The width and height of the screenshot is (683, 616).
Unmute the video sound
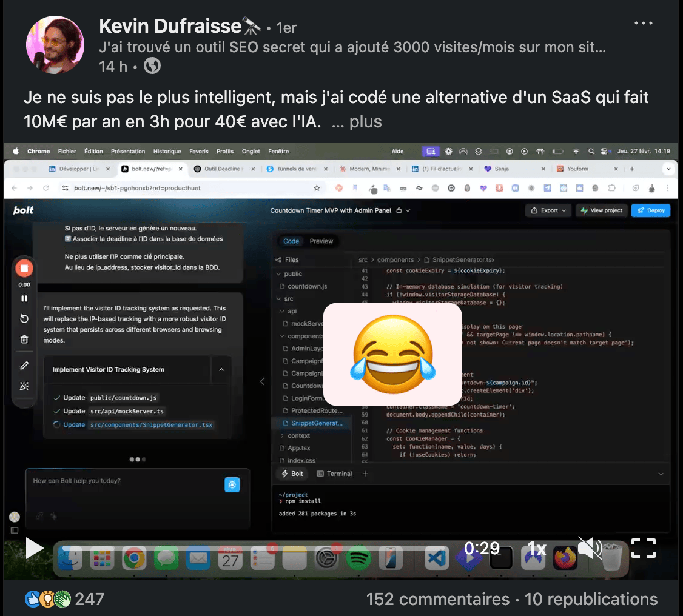tap(590, 547)
